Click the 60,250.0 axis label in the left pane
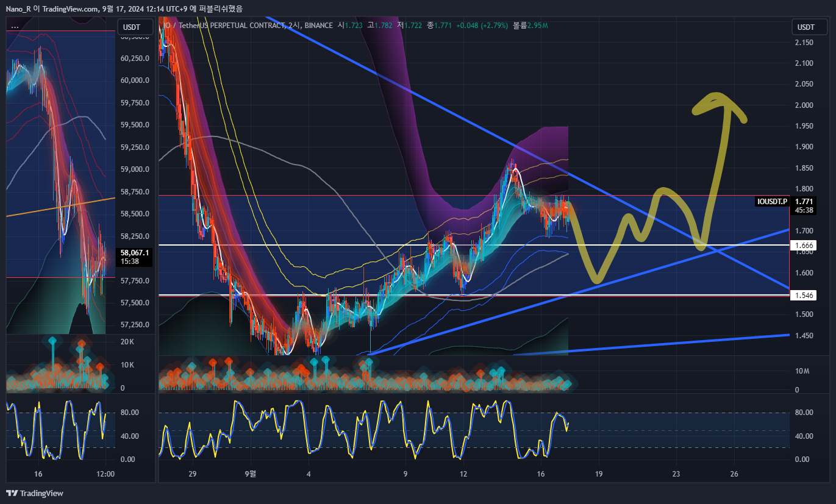 (x=135, y=59)
